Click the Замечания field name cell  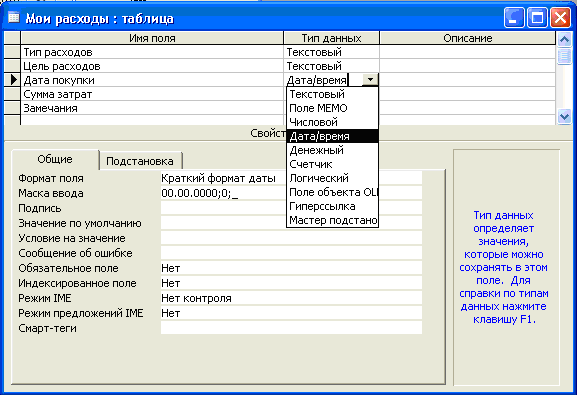click(x=152, y=108)
